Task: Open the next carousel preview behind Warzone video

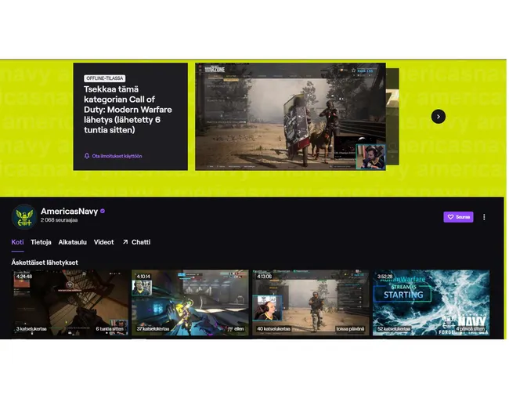Action: (x=392, y=117)
